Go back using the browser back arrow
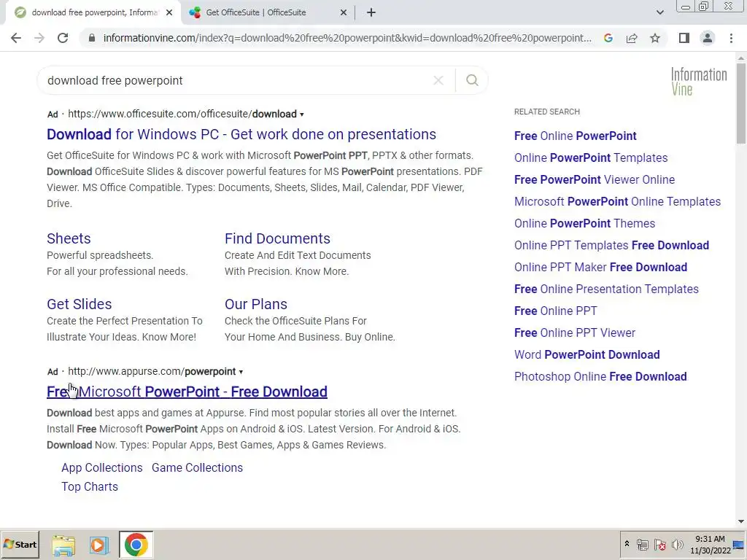This screenshot has height=560, width=747. tap(16, 38)
